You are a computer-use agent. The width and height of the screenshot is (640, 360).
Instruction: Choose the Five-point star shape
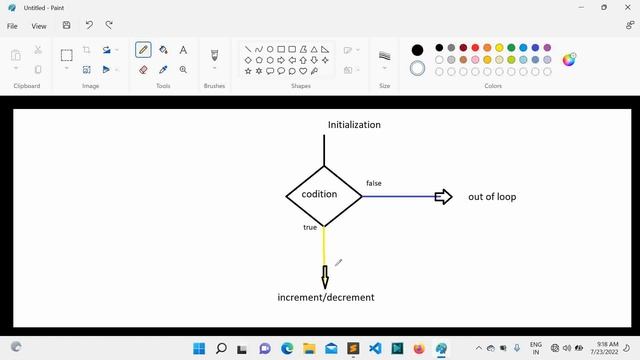(248, 71)
